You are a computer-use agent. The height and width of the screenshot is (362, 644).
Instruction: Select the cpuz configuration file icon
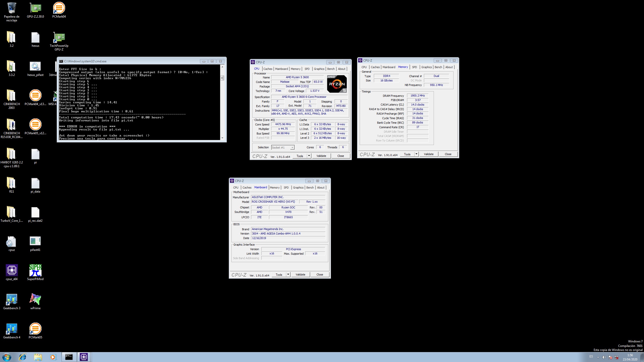[x=12, y=244]
